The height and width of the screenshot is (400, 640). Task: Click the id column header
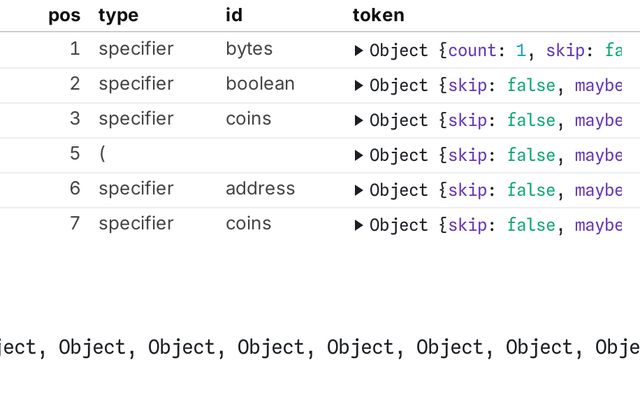coord(234,15)
